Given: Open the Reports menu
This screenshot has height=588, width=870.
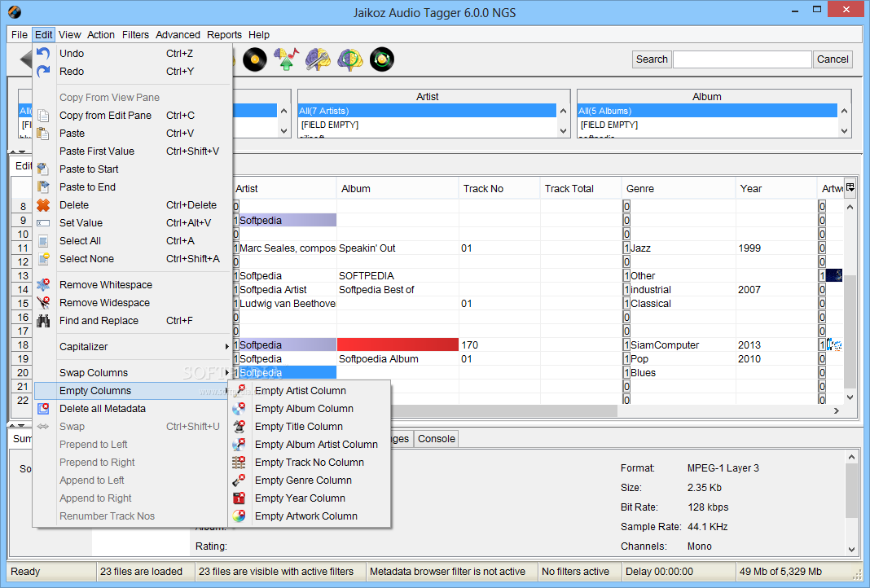Looking at the screenshot, I should [224, 34].
